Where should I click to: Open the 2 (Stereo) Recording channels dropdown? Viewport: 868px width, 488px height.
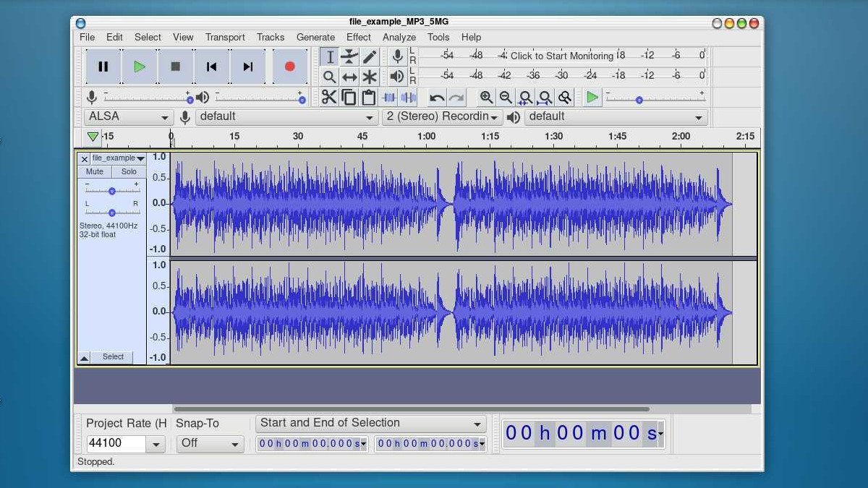[x=443, y=116]
